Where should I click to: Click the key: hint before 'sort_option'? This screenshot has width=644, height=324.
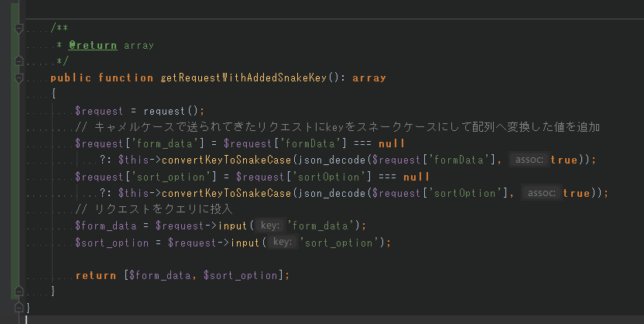coord(283,243)
